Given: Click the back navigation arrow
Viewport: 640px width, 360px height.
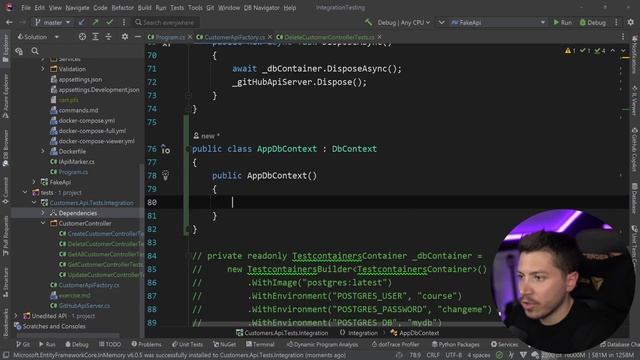Looking at the screenshot, I should [9, 22].
